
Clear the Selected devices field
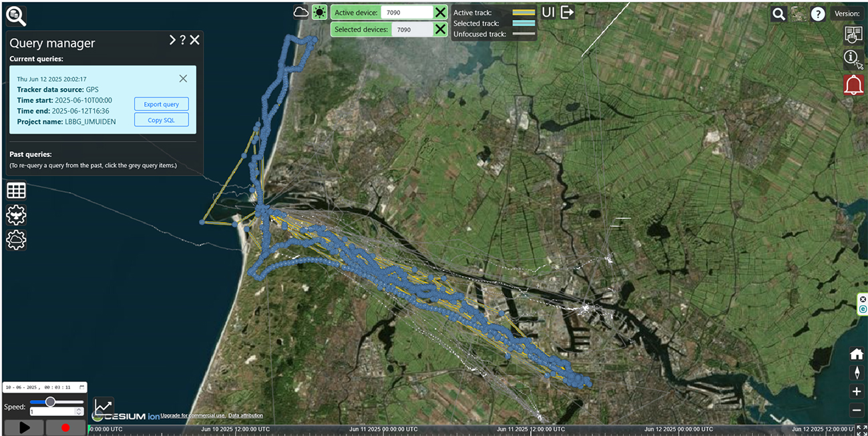[x=440, y=29]
